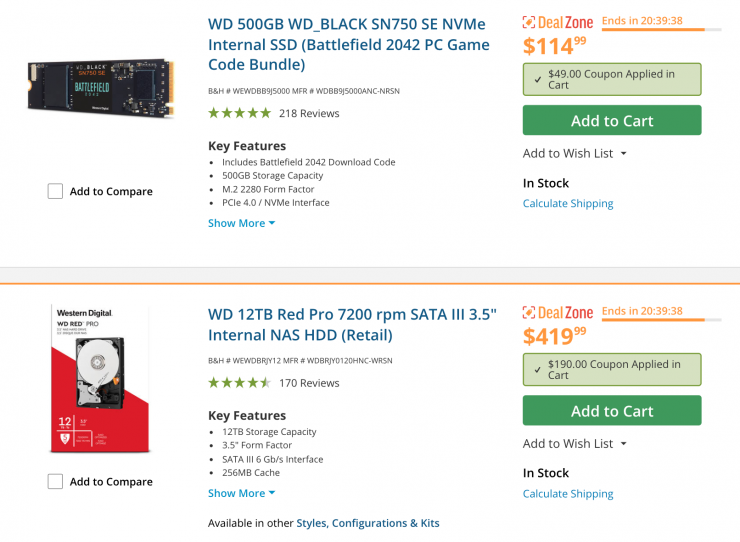
Task: Check Add to Compare for WD Red Pro HDD
Action: (x=55, y=481)
